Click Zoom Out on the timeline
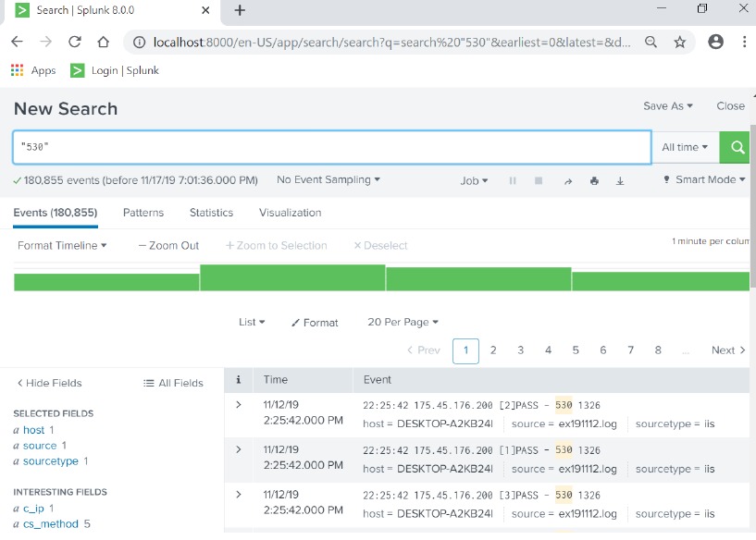 coord(168,246)
